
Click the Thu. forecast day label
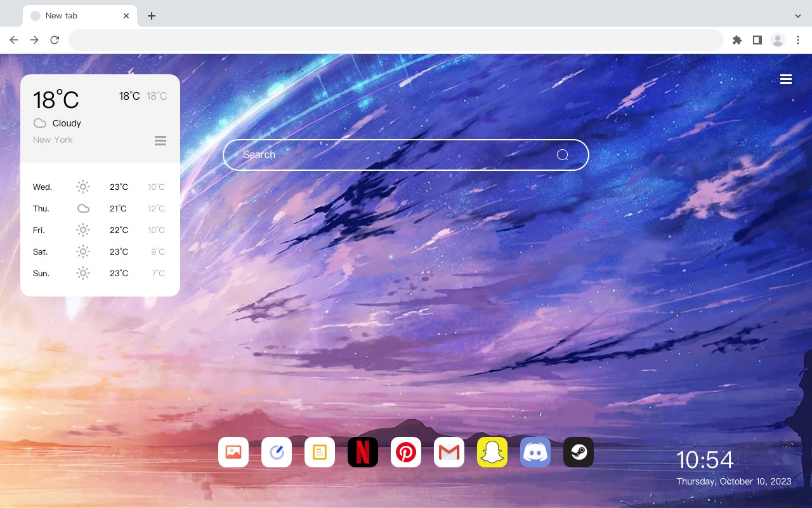pyautogui.click(x=41, y=209)
